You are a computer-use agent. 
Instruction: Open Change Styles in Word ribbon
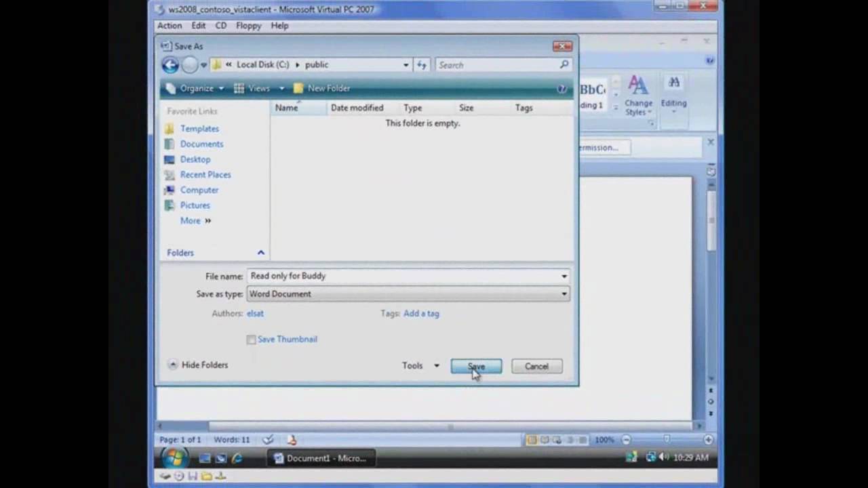tap(638, 96)
